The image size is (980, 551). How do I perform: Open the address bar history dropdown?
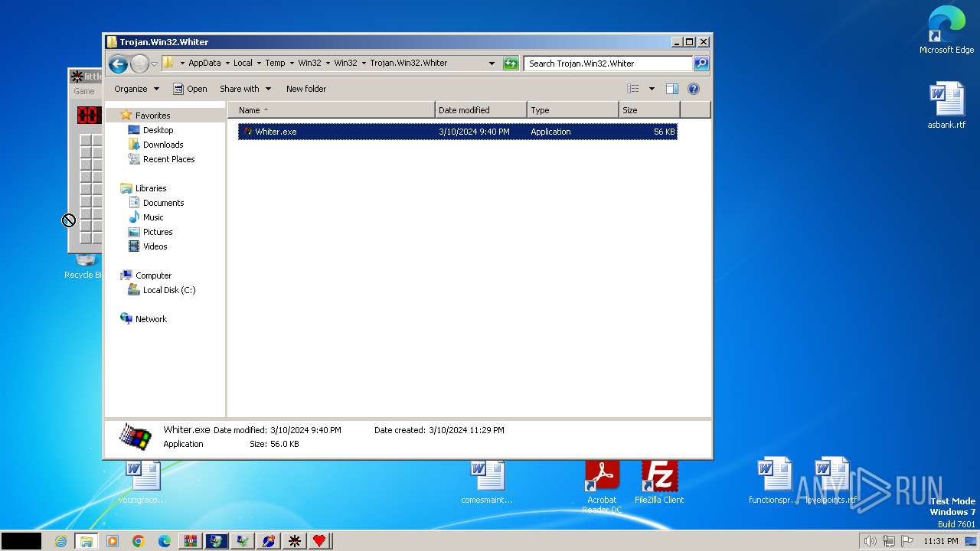tap(492, 64)
